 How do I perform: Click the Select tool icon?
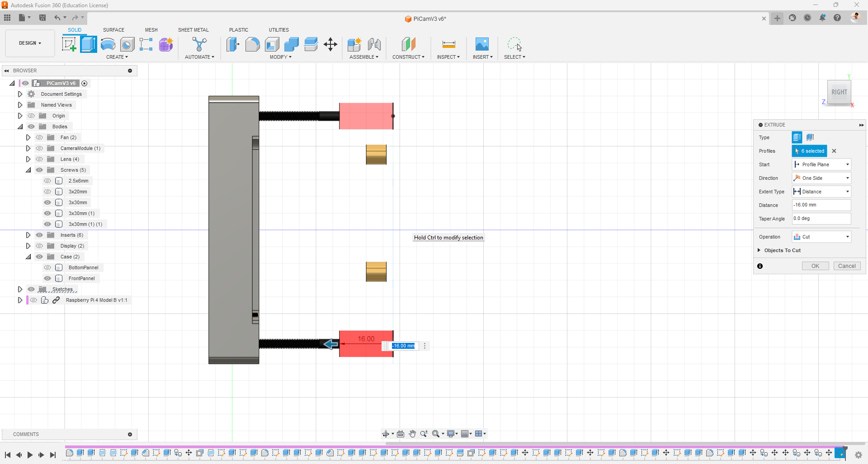(x=514, y=44)
